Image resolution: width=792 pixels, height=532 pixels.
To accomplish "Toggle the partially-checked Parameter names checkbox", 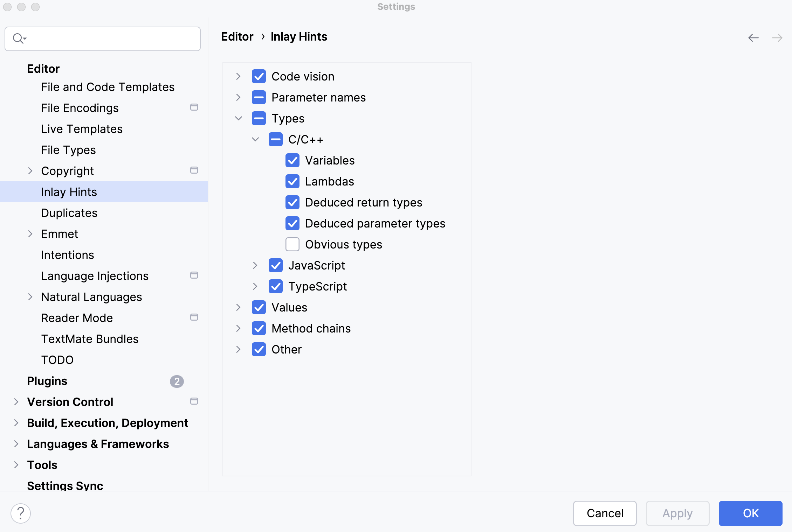I will [259, 97].
